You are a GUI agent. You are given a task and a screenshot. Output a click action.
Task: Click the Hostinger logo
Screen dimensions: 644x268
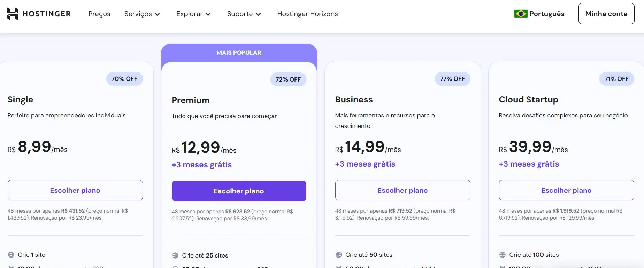pyautogui.click(x=38, y=14)
